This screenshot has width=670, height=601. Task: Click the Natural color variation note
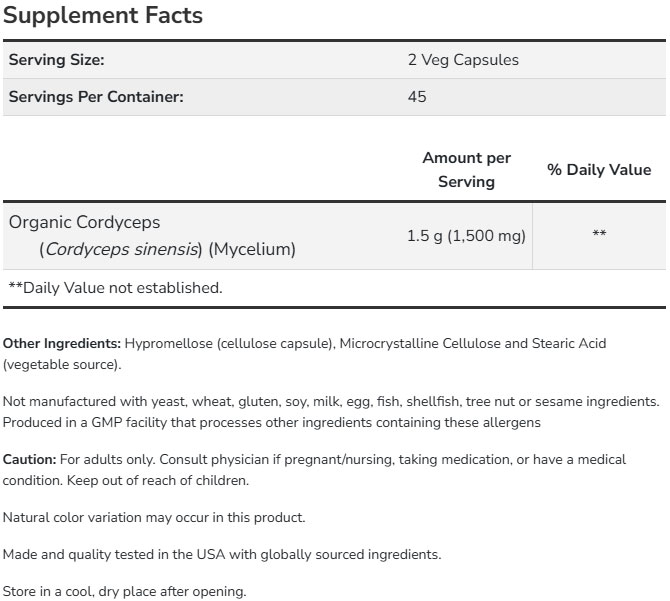tap(154, 517)
